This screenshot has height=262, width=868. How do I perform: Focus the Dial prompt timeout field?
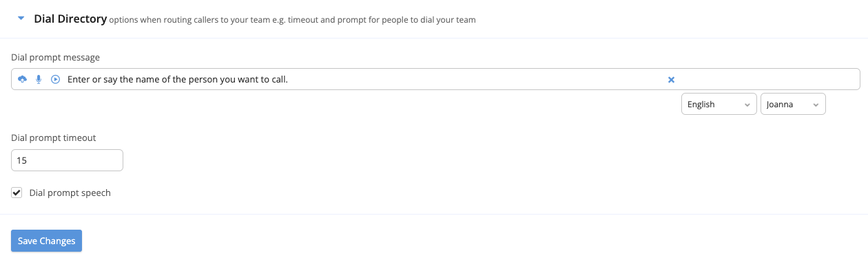[67, 160]
